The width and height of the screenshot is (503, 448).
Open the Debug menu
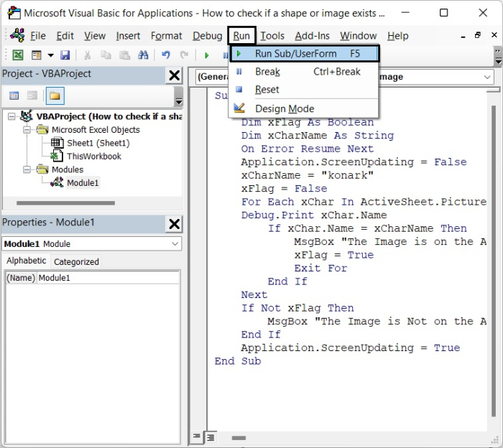[207, 36]
